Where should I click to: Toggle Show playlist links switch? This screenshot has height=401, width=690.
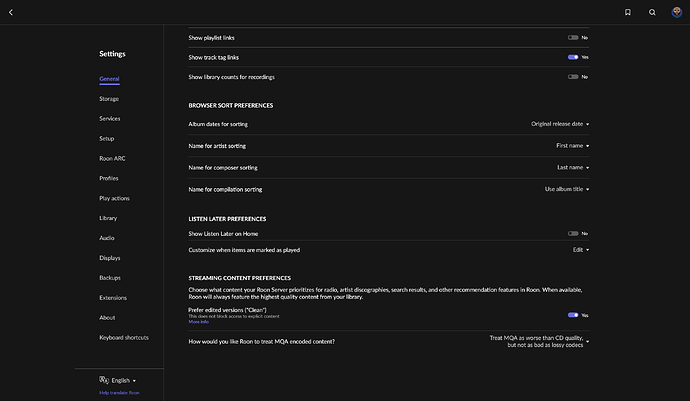(x=573, y=37)
